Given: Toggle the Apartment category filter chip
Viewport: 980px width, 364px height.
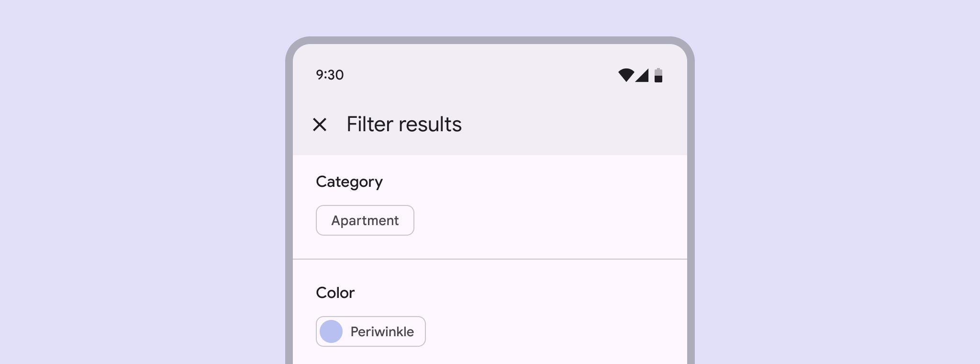Looking at the screenshot, I should (365, 220).
